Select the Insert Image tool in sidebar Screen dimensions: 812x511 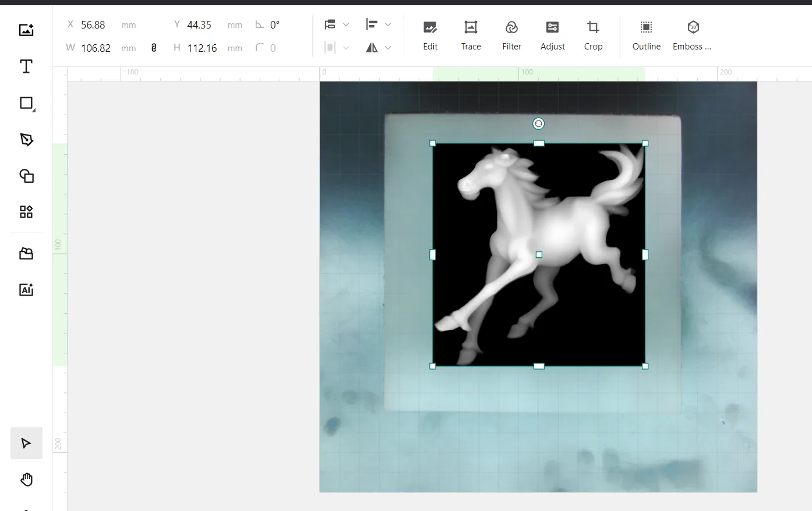click(x=26, y=30)
